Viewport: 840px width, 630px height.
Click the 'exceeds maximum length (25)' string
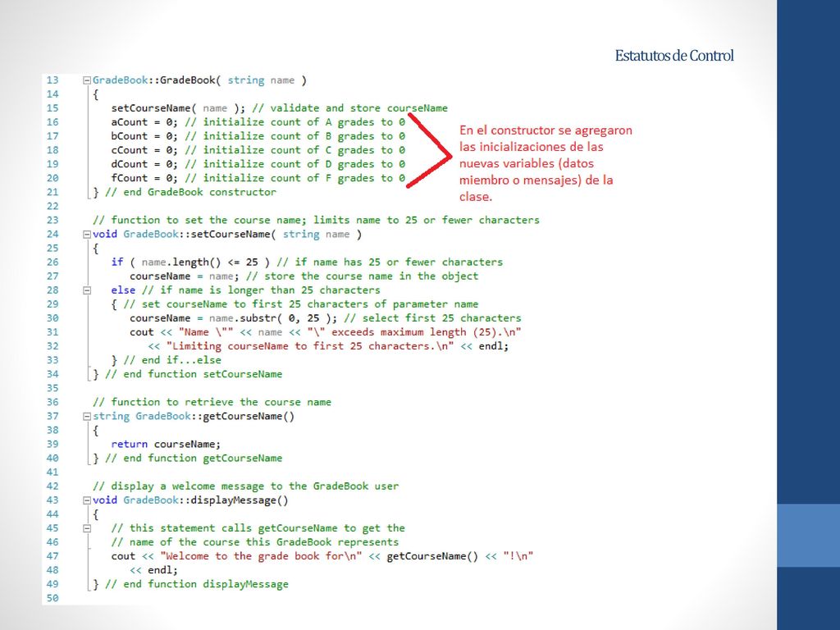414,332
